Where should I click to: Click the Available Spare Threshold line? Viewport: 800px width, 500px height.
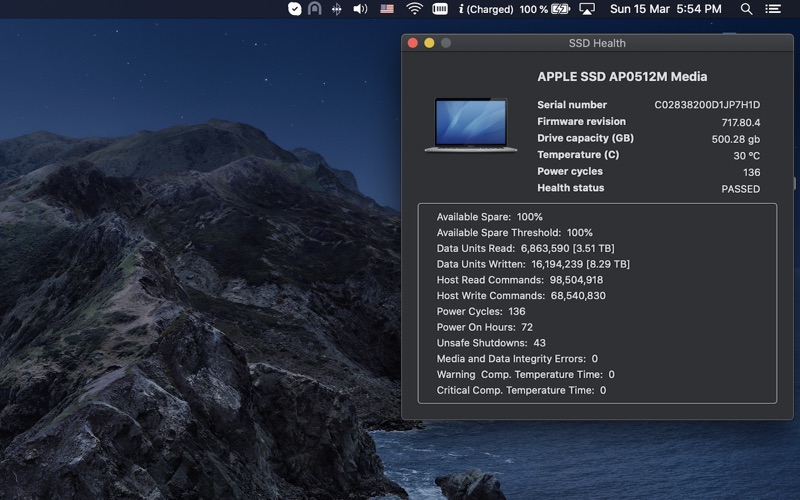514,233
